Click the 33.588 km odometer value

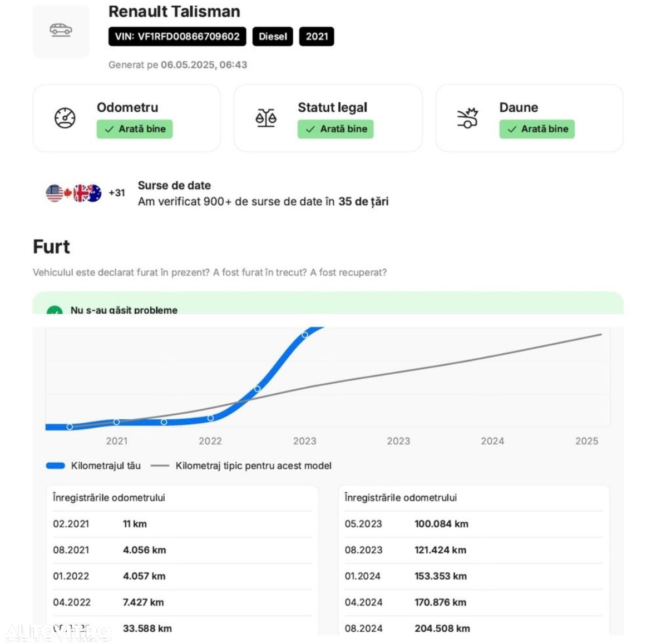147,628
